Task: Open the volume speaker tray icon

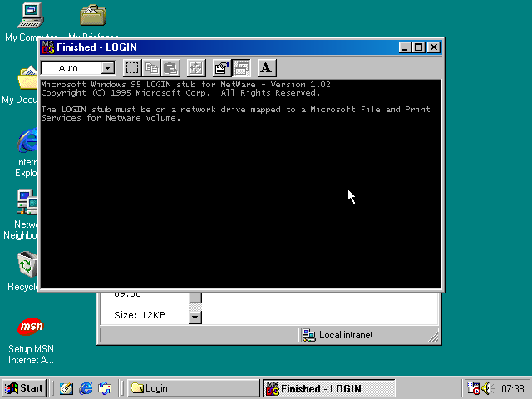Action: coord(488,388)
